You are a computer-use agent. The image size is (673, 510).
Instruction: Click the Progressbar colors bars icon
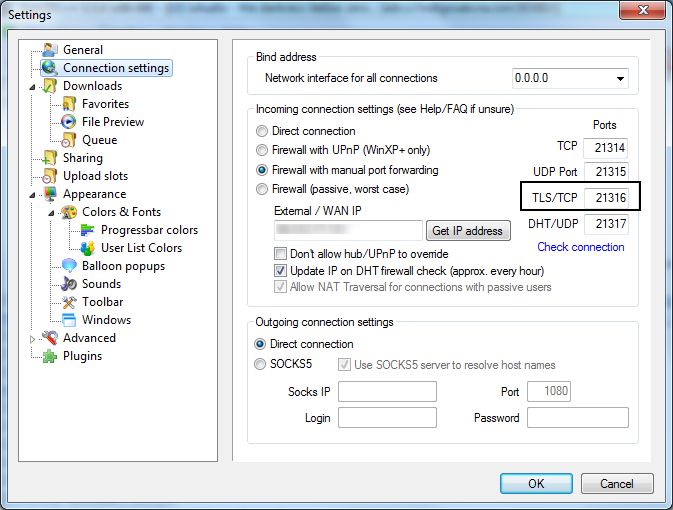(88, 230)
